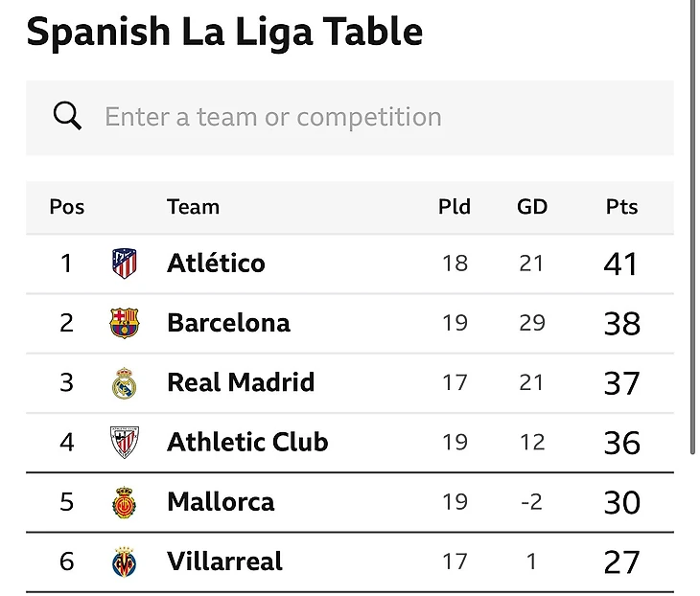Click the Atlético club crest
This screenshot has height=596, width=700.
[x=125, y=264]
